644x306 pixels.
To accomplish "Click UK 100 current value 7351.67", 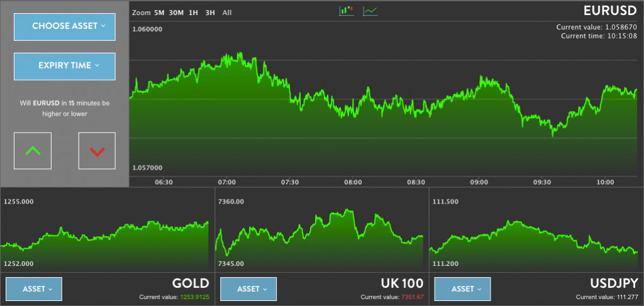I will [392, 297].
